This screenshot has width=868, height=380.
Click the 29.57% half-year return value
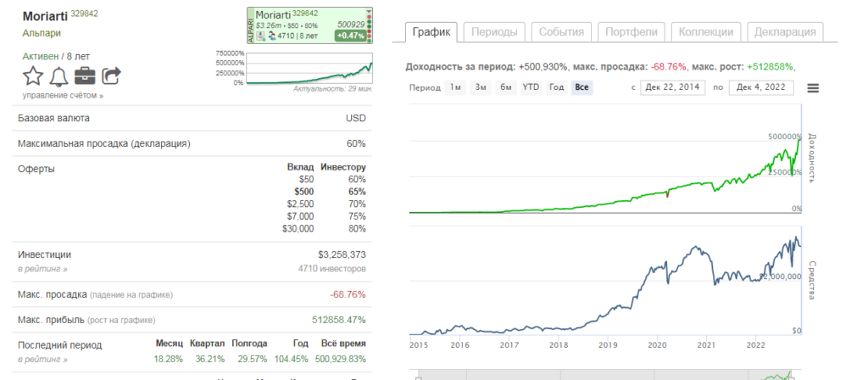(x=253, y=359)
